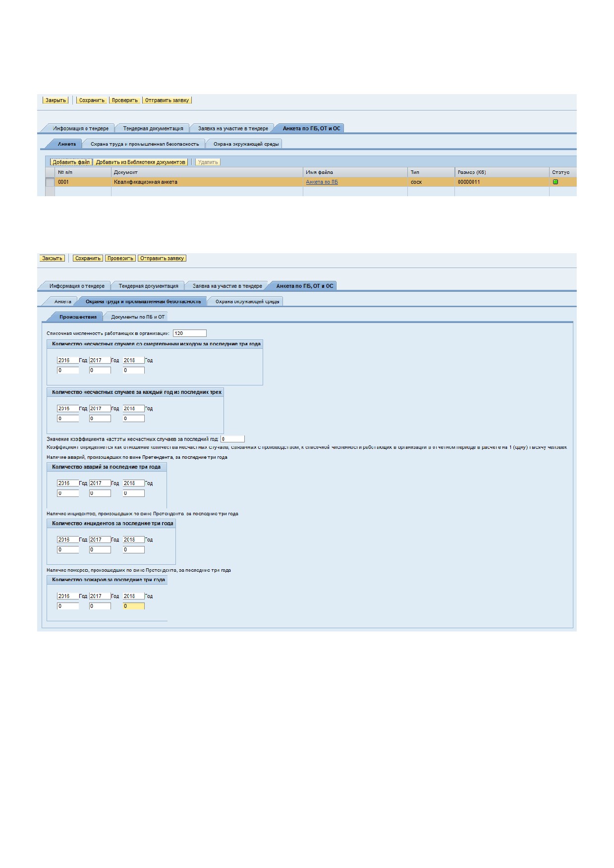Click the greyed Удалить button
The height and width of the screenshot is (868, 614).
[208, 162]
